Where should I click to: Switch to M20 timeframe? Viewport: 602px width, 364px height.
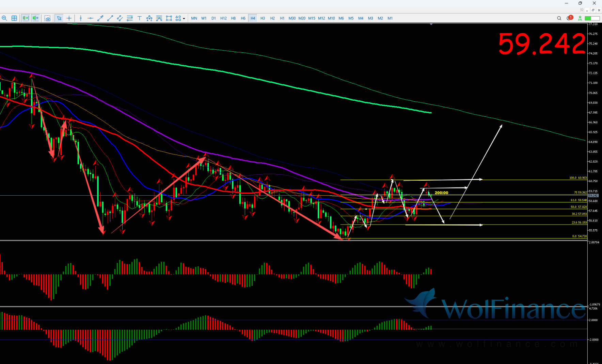(x=302, y=18)
